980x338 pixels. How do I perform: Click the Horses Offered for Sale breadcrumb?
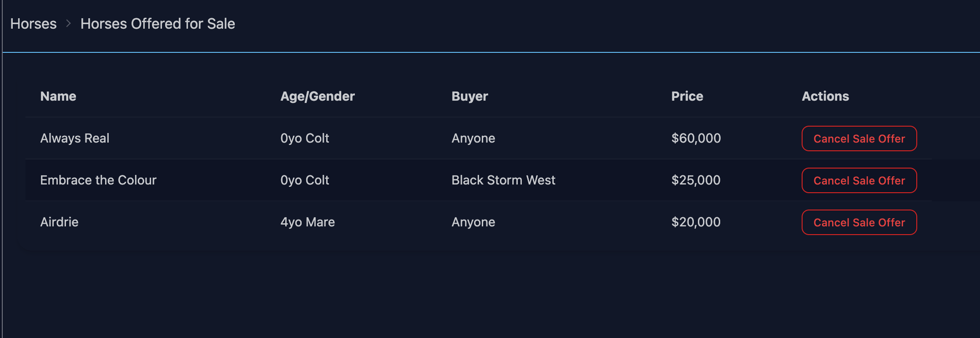pos(157,24)
